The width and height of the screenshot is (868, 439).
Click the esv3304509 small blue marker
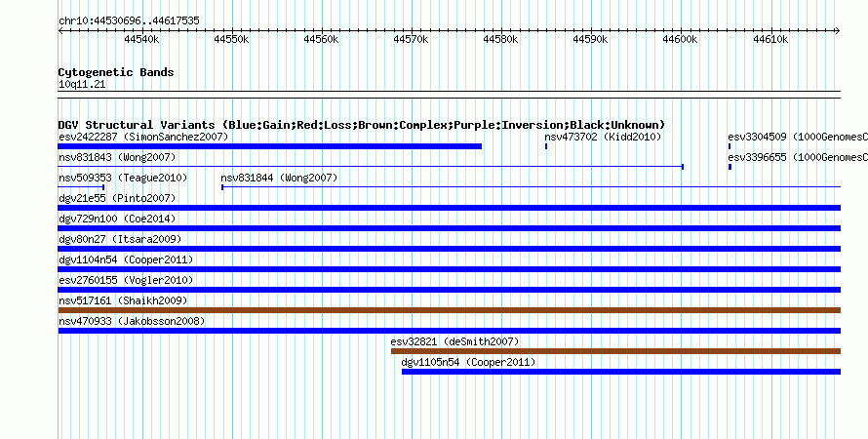pyautogui.click(x=730, y=146)
